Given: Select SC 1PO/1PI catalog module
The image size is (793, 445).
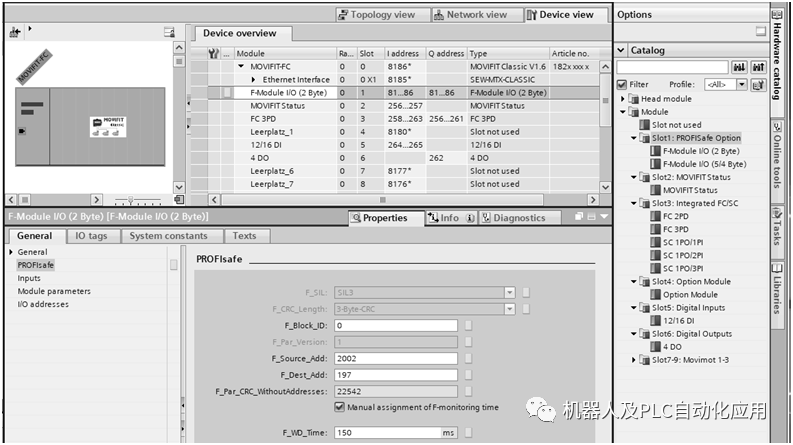Looking at the screenshot, I should [x=683, y=243].
